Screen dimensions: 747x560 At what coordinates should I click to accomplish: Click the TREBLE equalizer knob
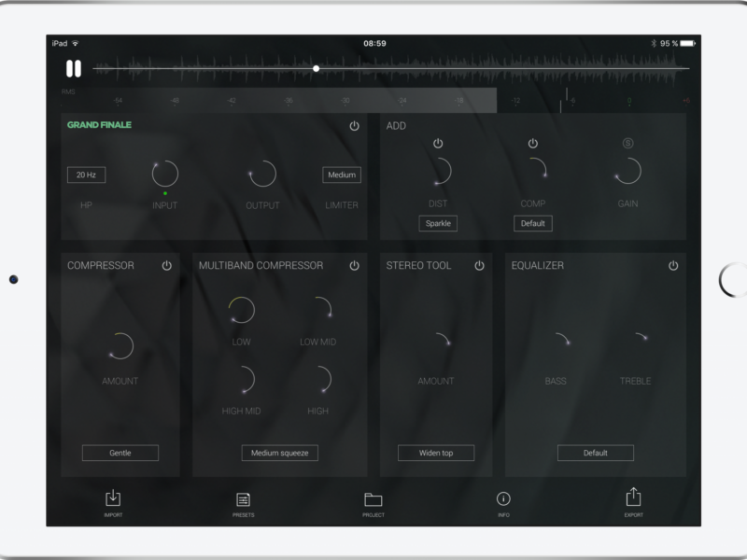(635, 346)
